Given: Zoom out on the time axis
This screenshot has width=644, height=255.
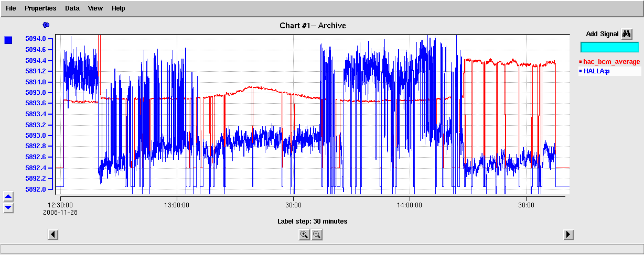Looking at the screenshot, I should pos(317,235).
